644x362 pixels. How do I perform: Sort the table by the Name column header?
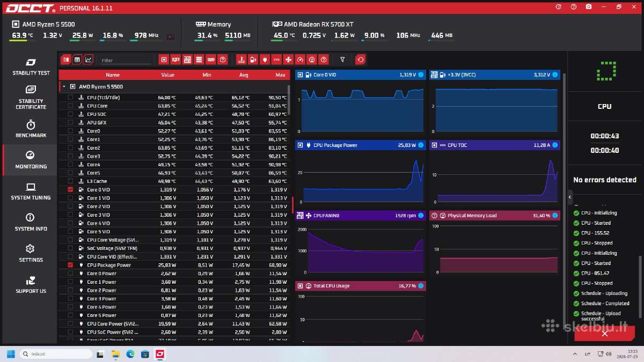tap(113, 75)
